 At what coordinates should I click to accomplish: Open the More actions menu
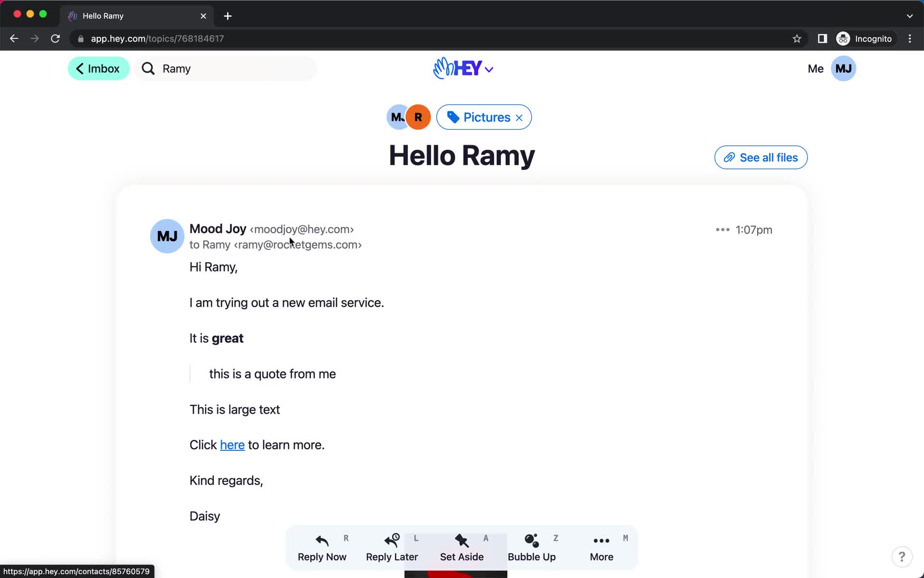(602, 548)
